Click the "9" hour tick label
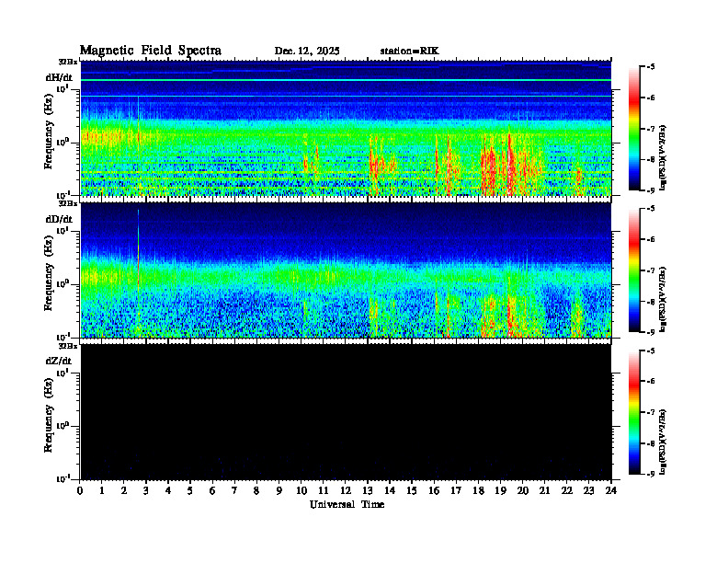 click(279, 491)
